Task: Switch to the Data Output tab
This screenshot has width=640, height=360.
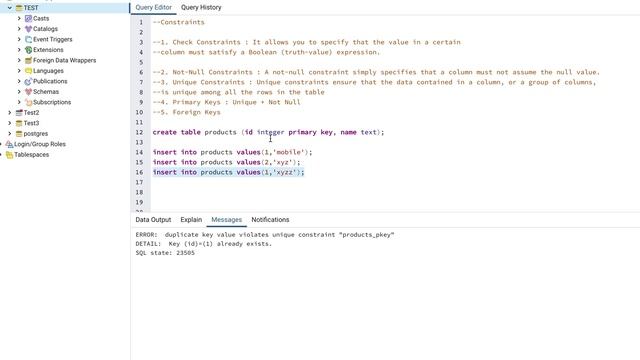Action: pyautogui.click(x=153, y=220)
